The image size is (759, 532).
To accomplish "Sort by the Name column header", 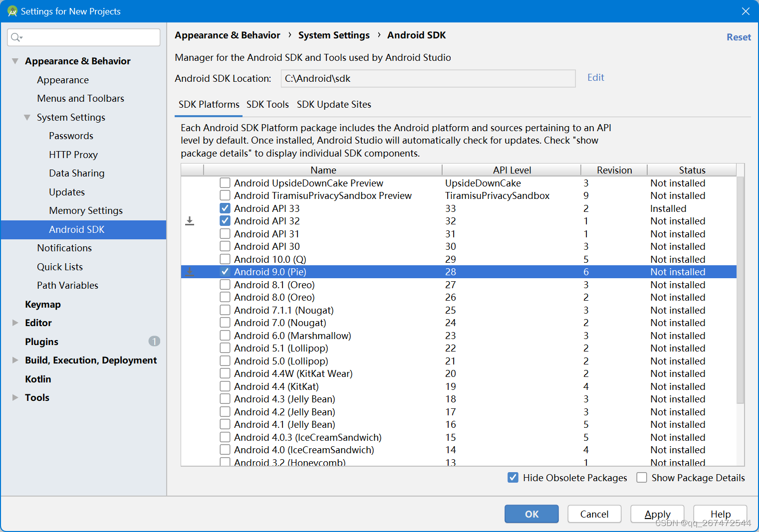I will point(323,170).
